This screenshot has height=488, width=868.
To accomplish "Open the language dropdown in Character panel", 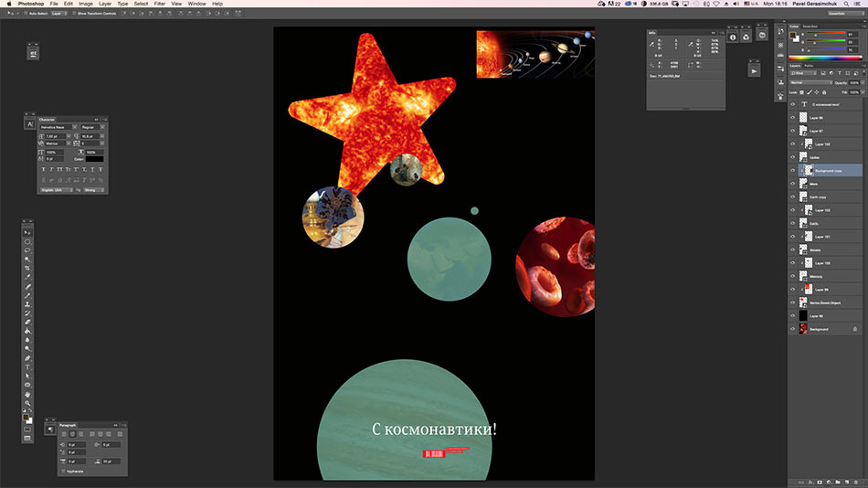I will (x=56, y=190).
